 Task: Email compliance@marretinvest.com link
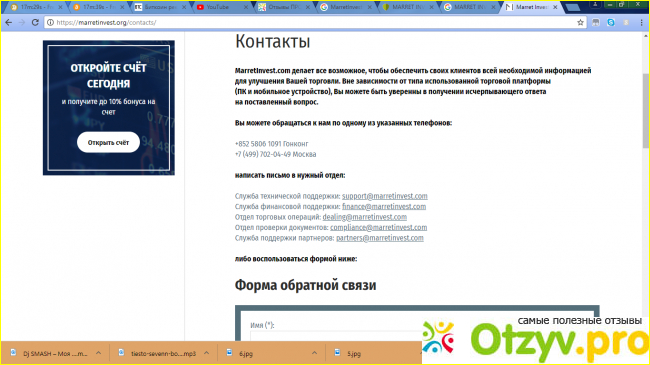(x=378, y=227)
